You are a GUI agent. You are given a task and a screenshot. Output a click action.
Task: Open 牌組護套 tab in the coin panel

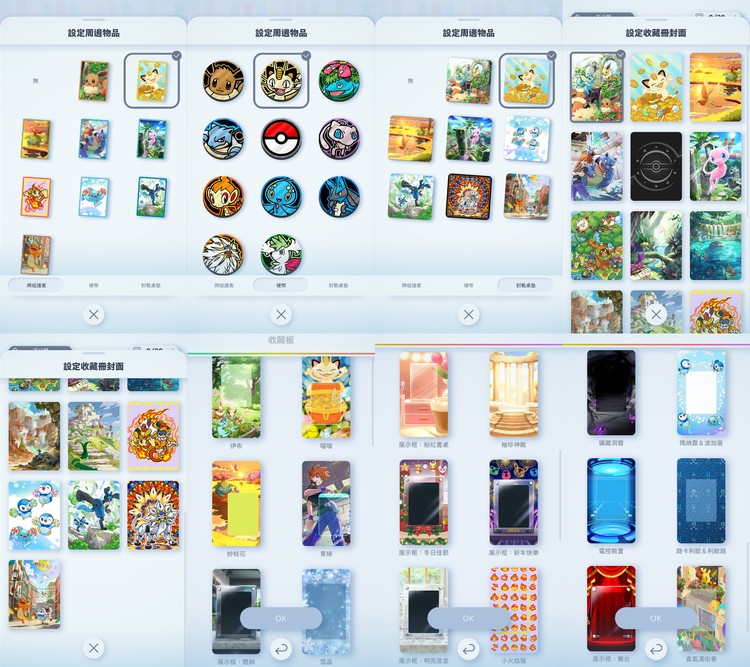(x=224, y=285)
